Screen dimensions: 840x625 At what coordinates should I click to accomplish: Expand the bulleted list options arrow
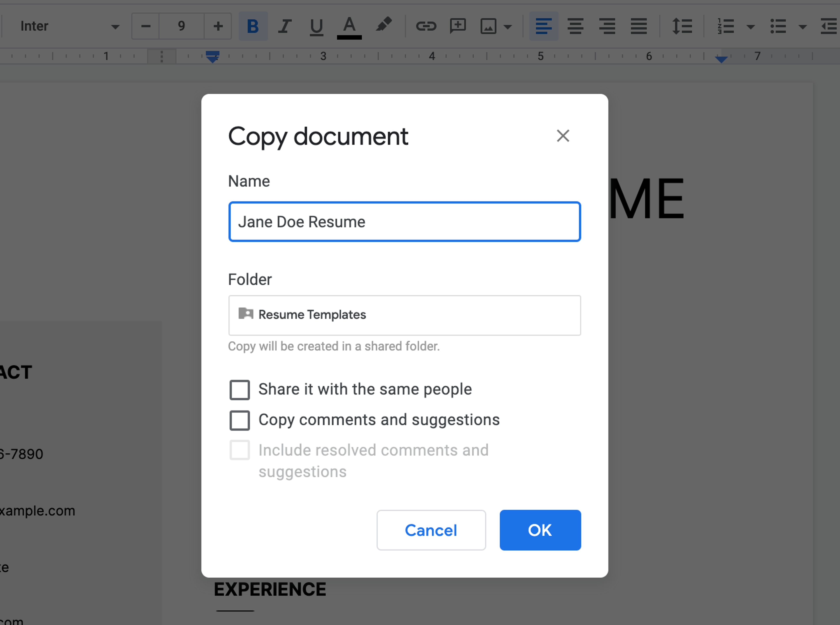coord(802,26)
